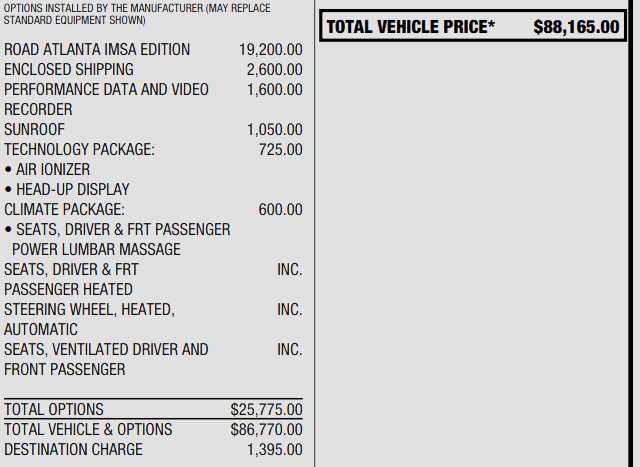Image resolution: width=640 pixels, height=467 pixels.
Task: Select the Destination Charge label
Action: [x=73, y=450]
